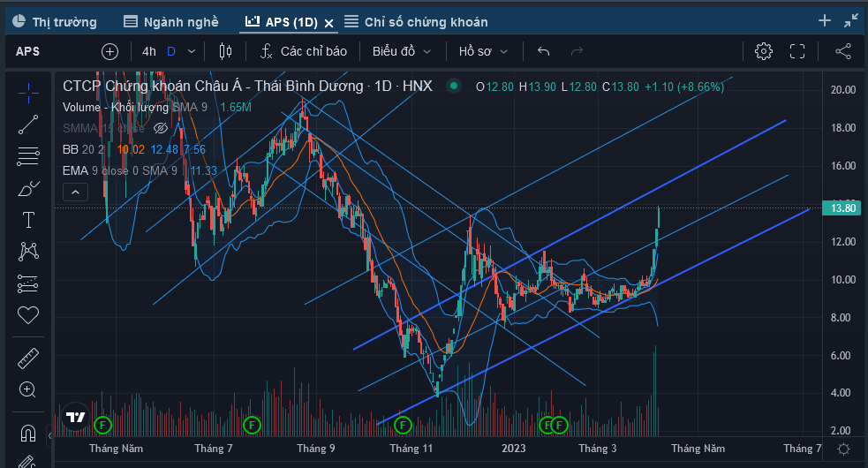Image resolution: width=868 pixels, height=468 pixels.
Task: Click the TradingView logo
Action: pos(76,417)
